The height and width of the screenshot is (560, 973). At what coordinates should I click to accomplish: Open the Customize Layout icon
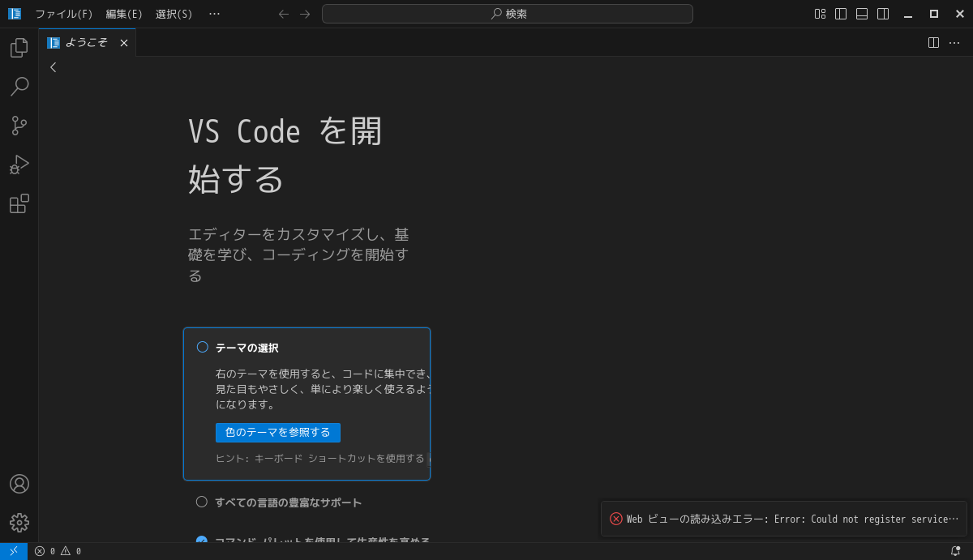point(820,14)
